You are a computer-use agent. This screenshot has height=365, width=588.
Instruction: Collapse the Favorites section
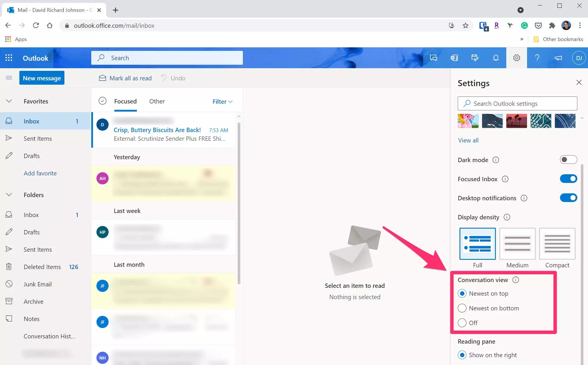pyautogui.click(x=9, y=101)
